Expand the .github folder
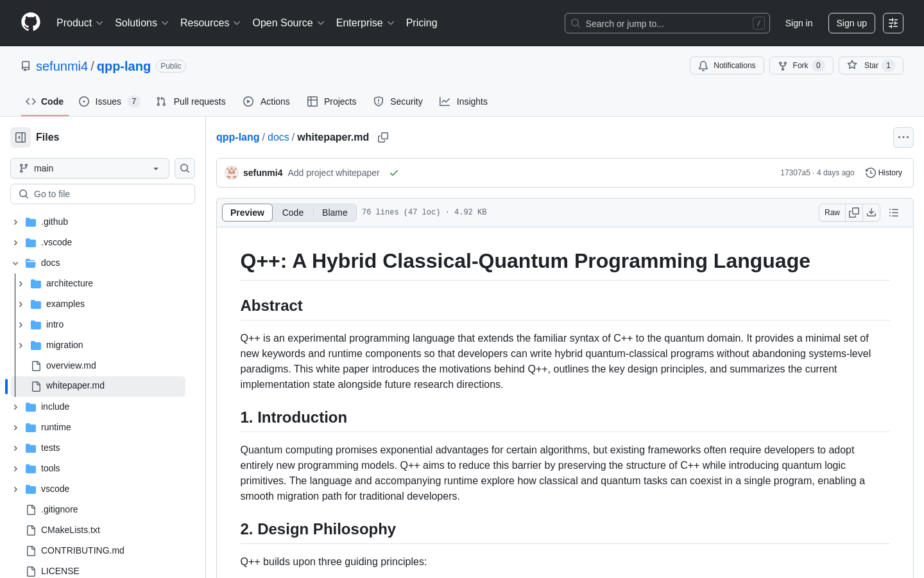The width and height of the screenshot is (924, 578). pyautogui.click(x=15, y=222)
